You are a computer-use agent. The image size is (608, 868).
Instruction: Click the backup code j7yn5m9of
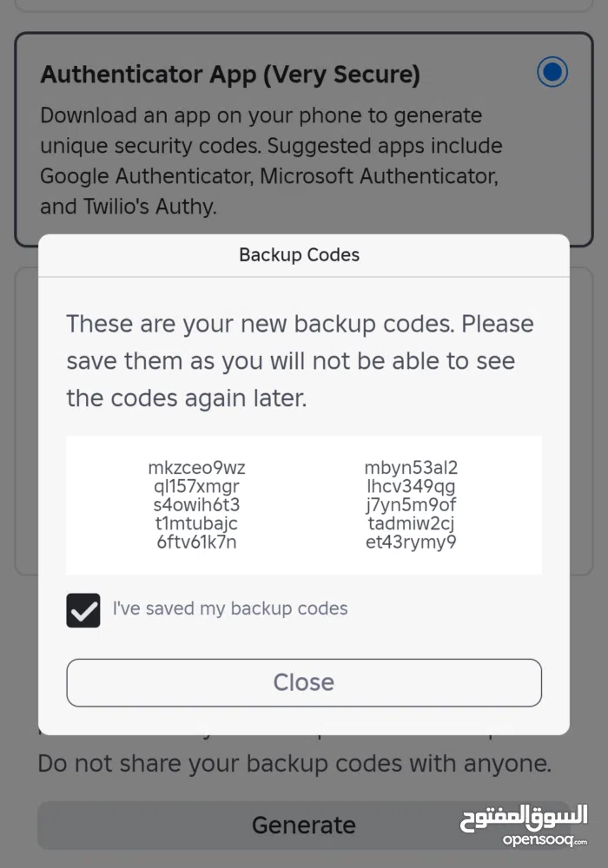[411, 505]
